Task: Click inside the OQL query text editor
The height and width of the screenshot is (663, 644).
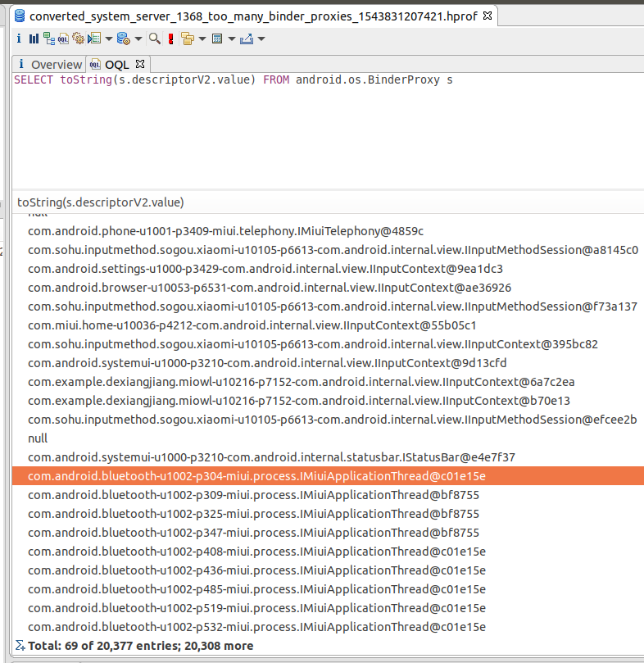Action: 328,131
